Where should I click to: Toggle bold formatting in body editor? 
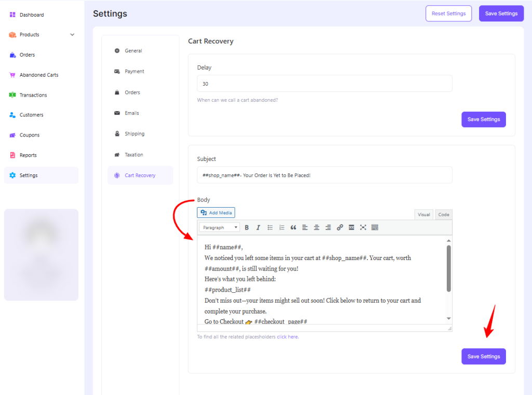[x=247, y=227]
